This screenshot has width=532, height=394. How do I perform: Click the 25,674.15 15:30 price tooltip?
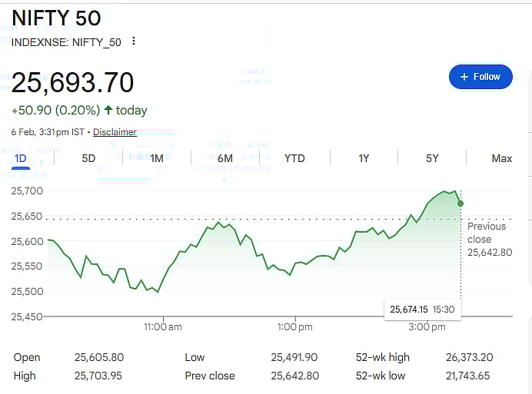pos(422,310)
